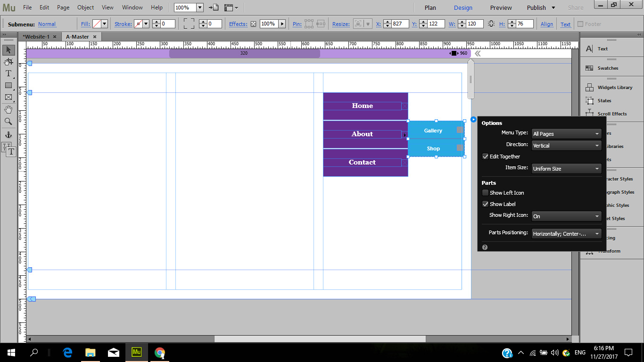Image resolution: width=644 pixels, height=362 pixels.
Task: Click the About menu item on canvas
Action: pos(363,134)
